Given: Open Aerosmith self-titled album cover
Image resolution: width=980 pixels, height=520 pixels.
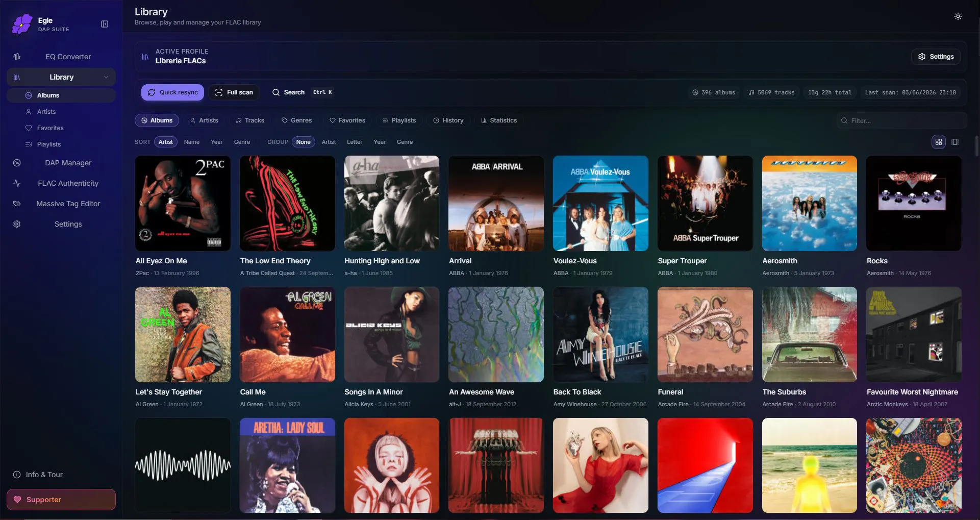Looking at the screenshot, I should point(810,203).
